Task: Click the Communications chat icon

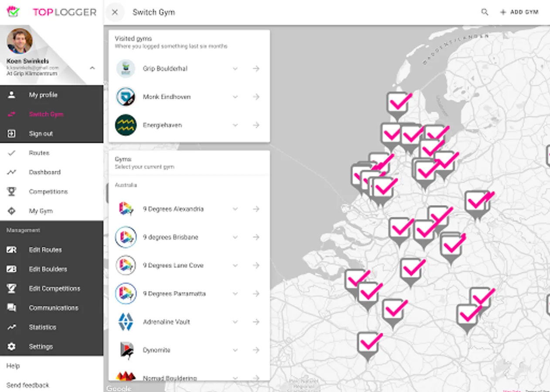Action: pos(12,308)
